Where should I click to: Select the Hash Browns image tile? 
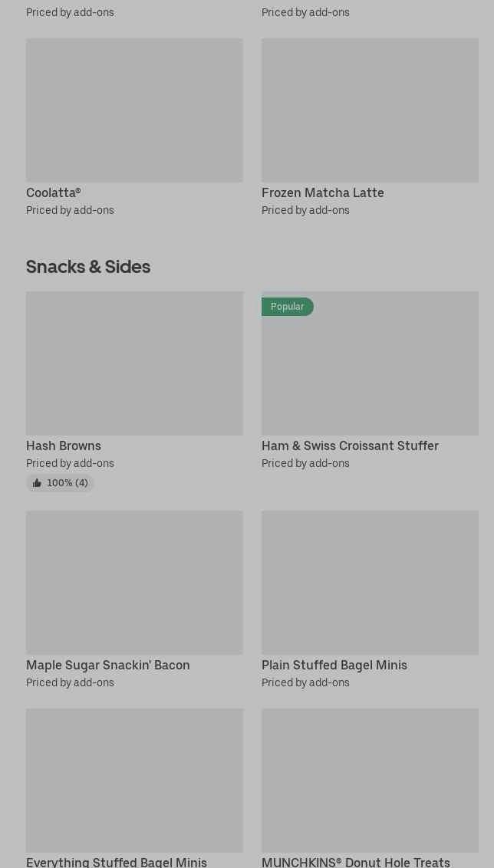tap(134, 363)
